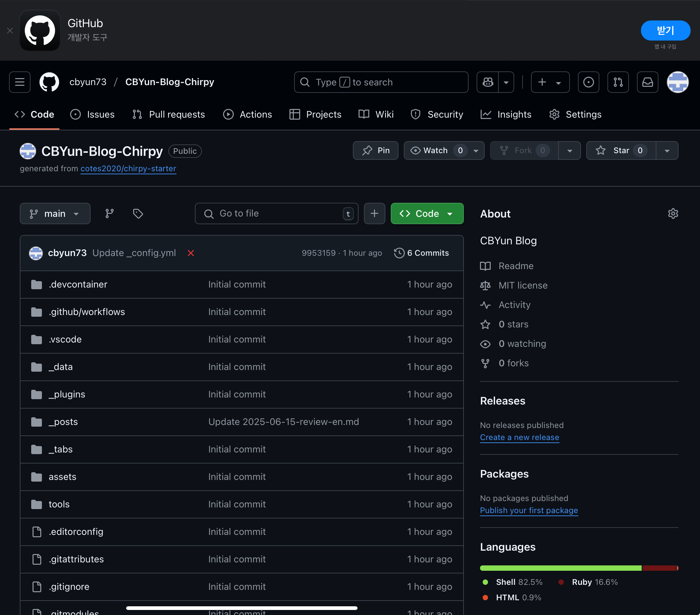The image size is (700, 615).
Task: Open the hamburger navigation menu
Action: 19,82
